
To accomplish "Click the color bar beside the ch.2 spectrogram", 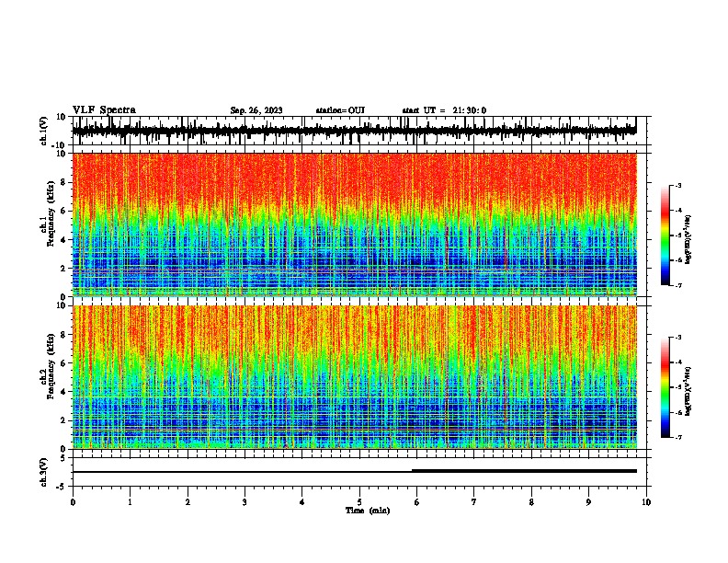I will [x=665, y=387].
